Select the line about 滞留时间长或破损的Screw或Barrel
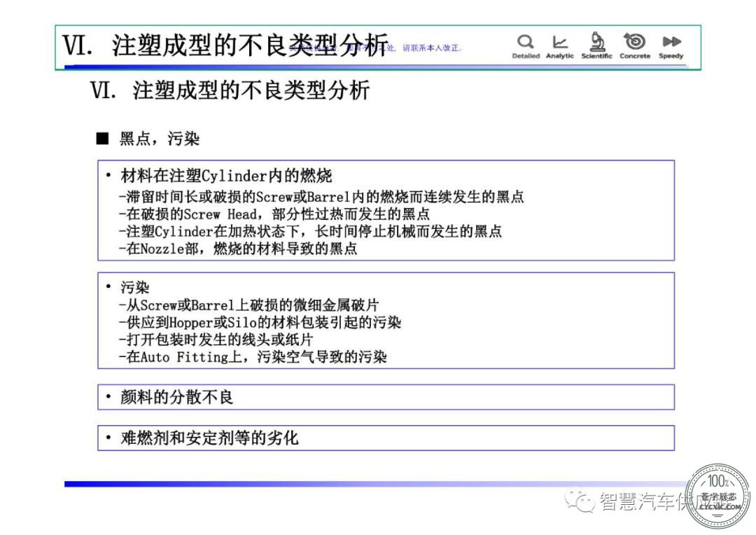Screen dimensions: 756x535 click(321, 197)
